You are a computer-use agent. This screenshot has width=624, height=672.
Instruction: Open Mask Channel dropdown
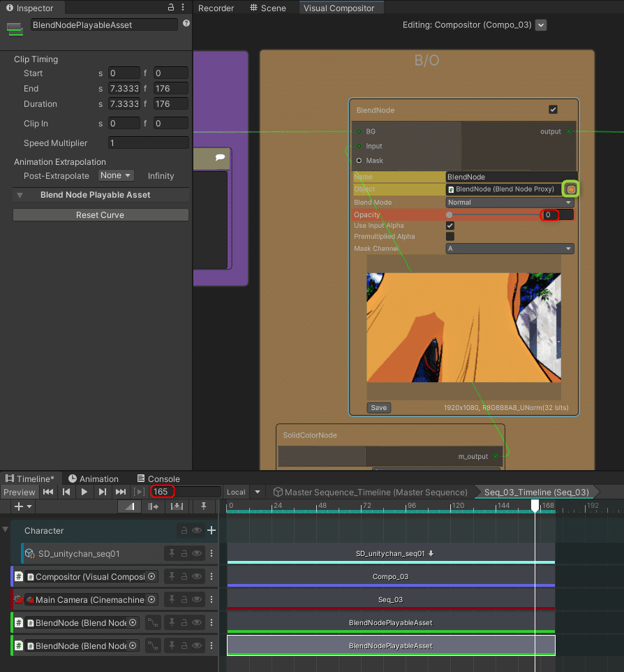coord(510,249)
